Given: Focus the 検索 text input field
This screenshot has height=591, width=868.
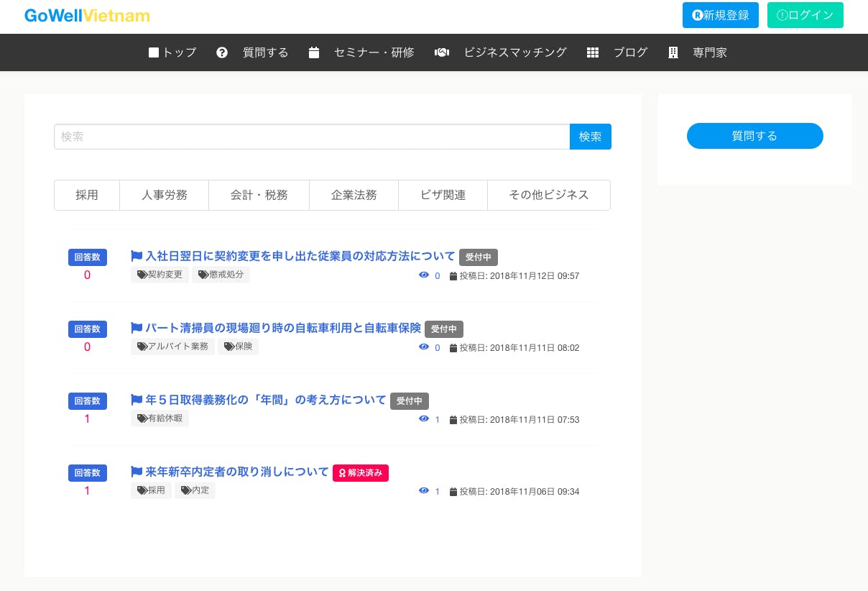Looking at the screenshot, I should point(312,137).
